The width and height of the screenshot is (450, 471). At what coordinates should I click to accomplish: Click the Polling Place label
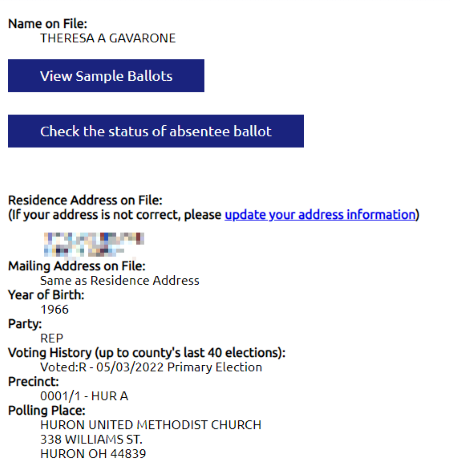pos(47,410)
